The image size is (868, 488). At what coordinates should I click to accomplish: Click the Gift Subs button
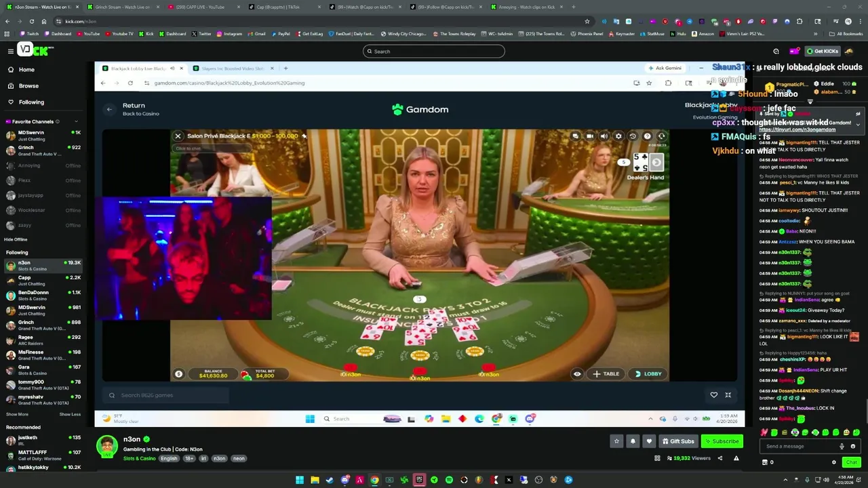678,441
